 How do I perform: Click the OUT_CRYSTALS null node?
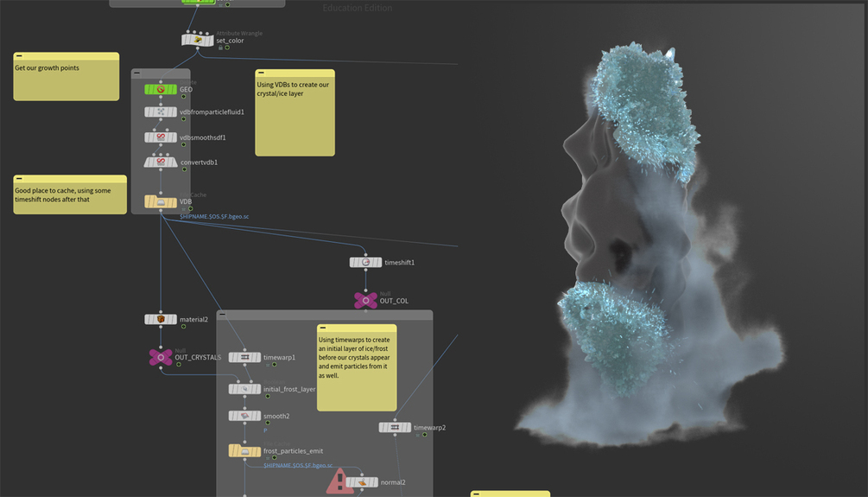(161, 357)
